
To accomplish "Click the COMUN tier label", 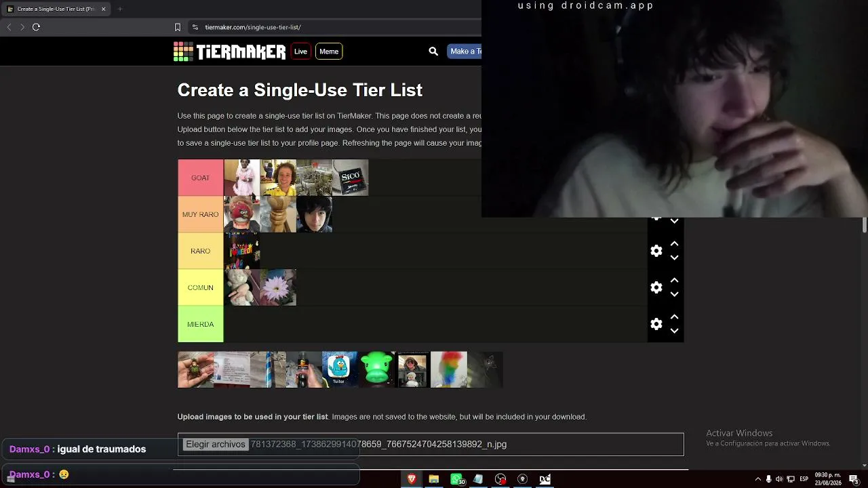I will [x=201, y=287].
